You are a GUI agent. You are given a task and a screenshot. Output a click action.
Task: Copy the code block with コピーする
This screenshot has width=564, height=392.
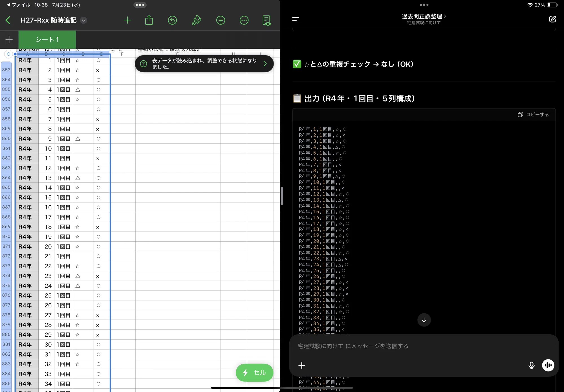[x=533, y=114]
